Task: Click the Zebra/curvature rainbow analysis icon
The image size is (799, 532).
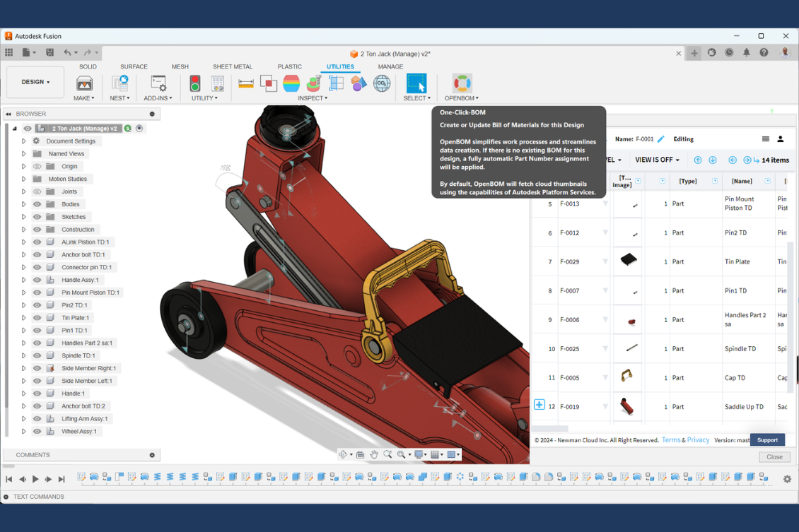Action: (x=291, y=83)
